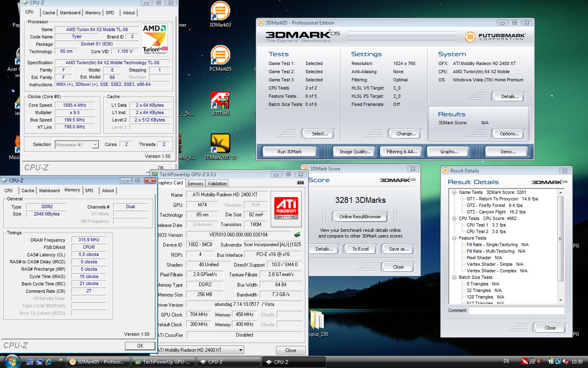Click Online ResultBrowser button
Screen dimensions: 588x368
(x=360, y=217)
